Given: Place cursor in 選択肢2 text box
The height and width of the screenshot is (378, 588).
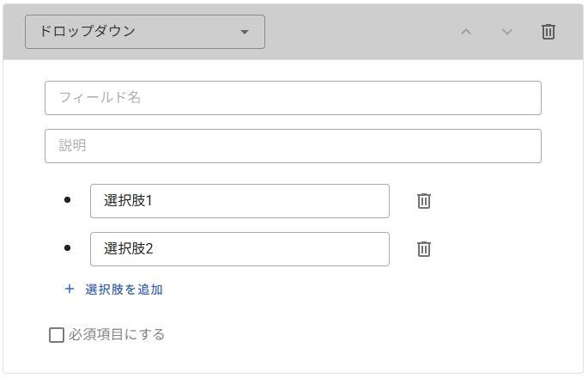Looking at the screenshot, I should coord(239,249).
